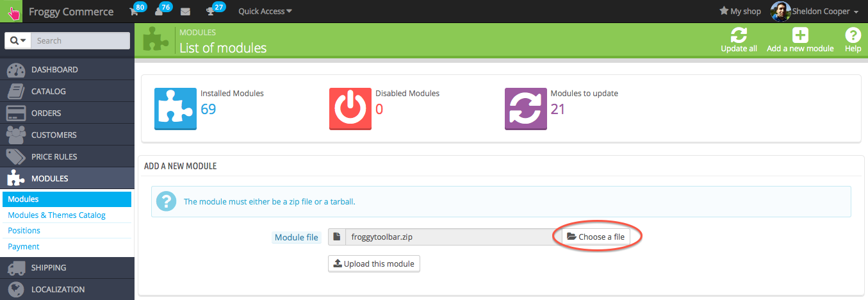Go to the Positions submenu

[24, 230]
